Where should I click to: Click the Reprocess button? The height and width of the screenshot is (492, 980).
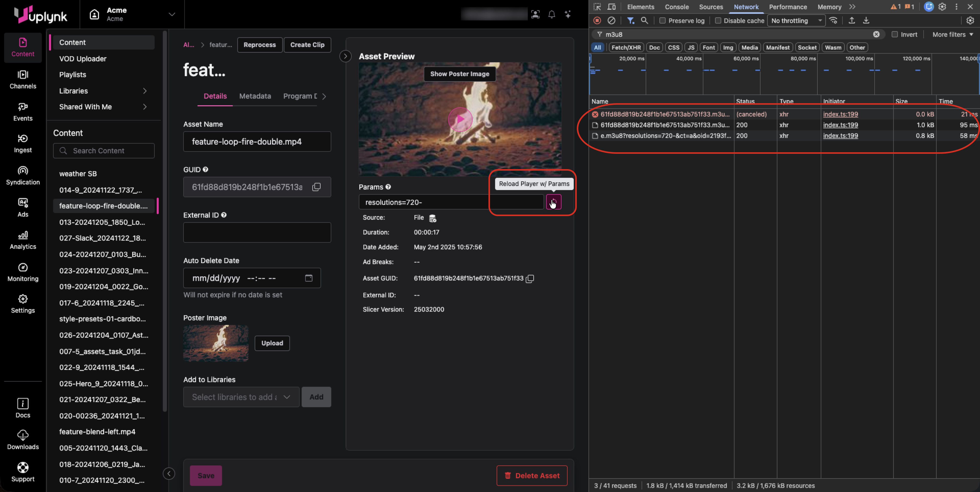point(260,45)
